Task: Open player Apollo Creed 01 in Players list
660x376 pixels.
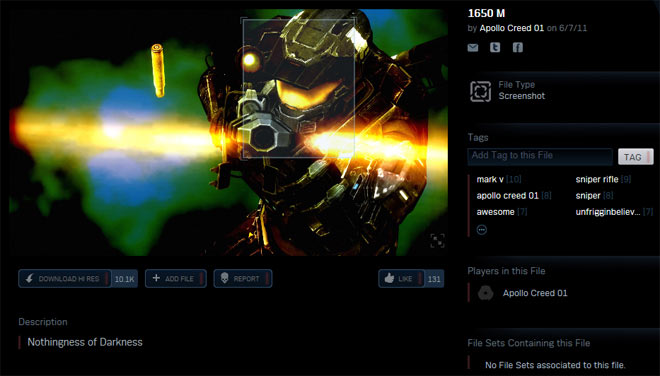Action: (535, 293)
